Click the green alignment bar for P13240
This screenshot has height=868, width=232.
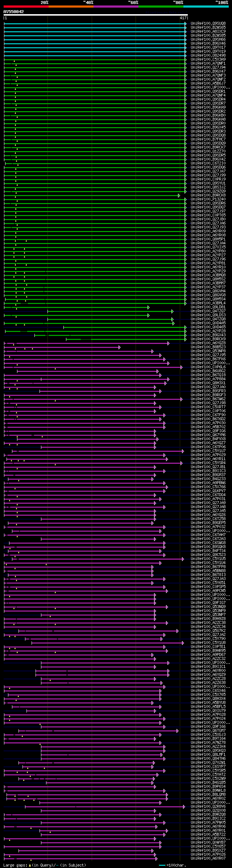(x=95, y=199)
